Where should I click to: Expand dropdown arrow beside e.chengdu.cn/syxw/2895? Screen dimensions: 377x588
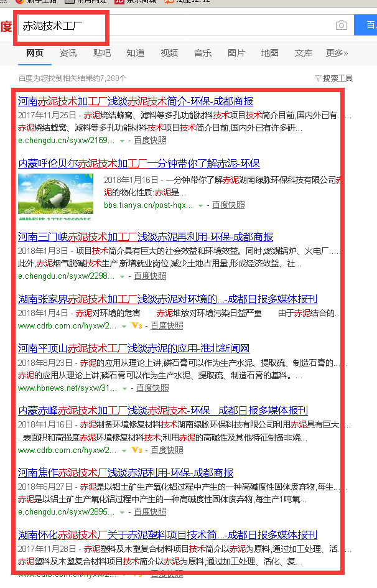(122, 513)
